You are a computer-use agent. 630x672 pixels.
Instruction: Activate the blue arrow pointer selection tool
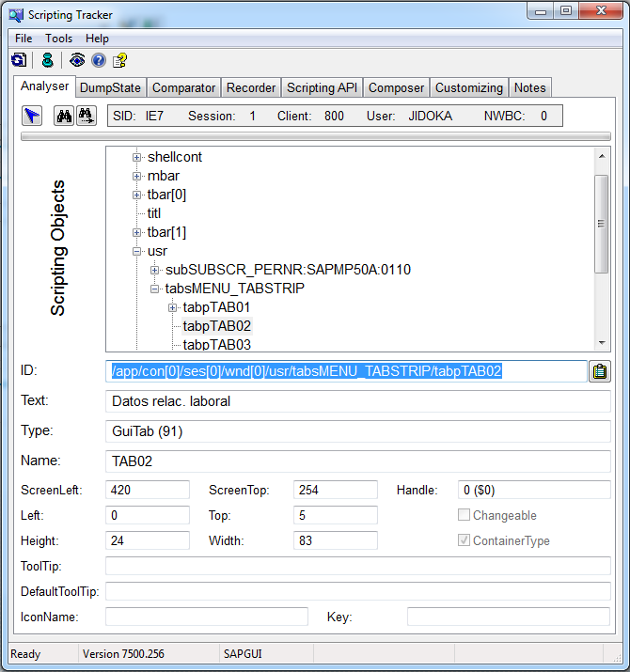[x=33, y=116]
